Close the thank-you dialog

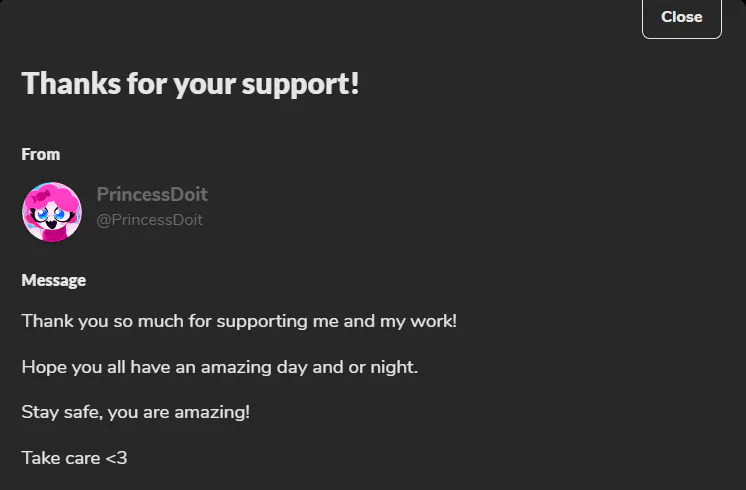click(x=681, y=17)
